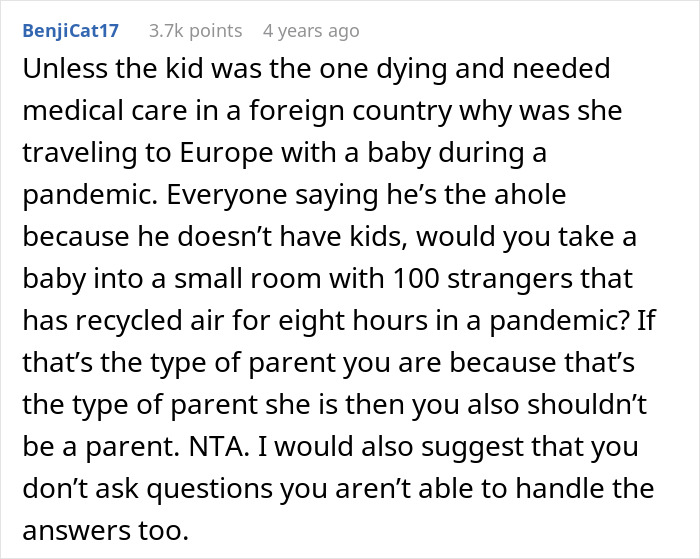The height and width of the screenshot is (559, 700).
Task: Click the word 'ahole' in the comment
Action: pos(525,198)
